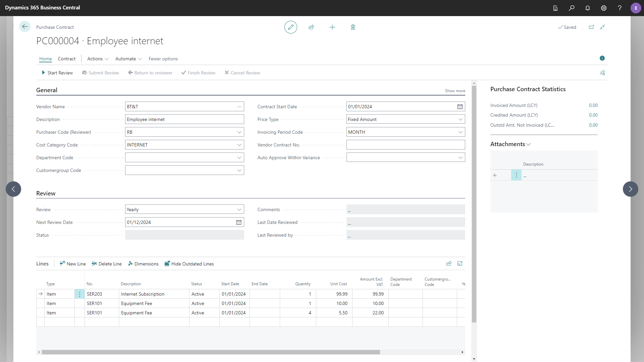Screen dimensions: 644x362
Task: Click the Review section heading
Action: pos(46,193)
